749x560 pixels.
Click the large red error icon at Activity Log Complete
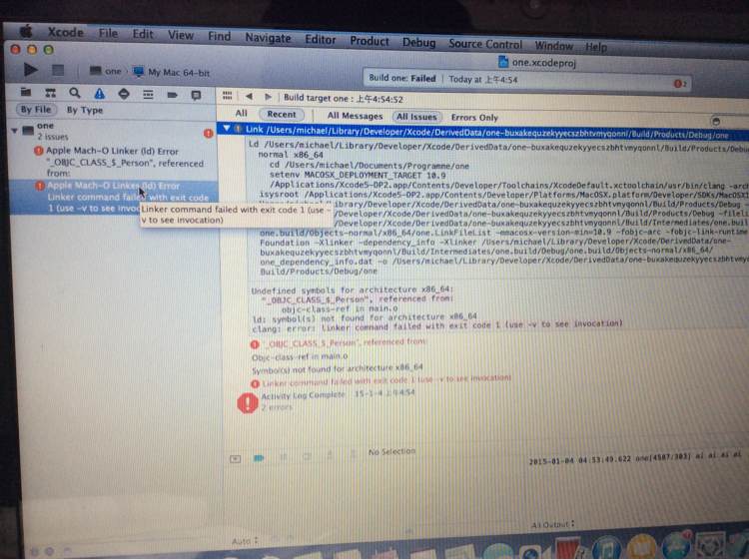coord(248,402)
